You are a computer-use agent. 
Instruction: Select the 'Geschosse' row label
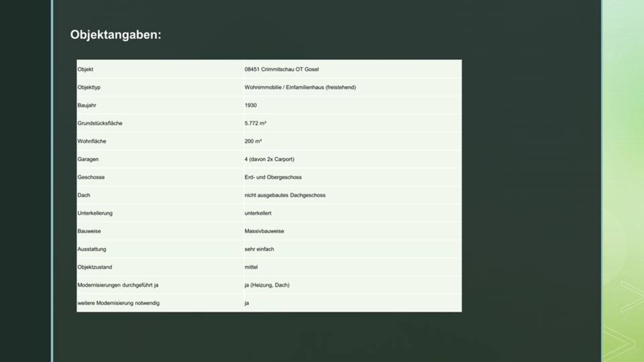(91, 177)
